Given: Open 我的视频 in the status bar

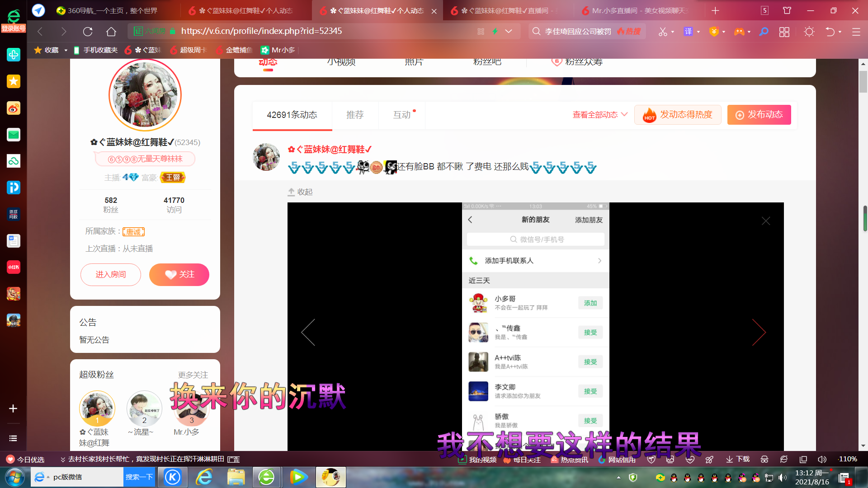Looking at the screenshot, I should click(478, 460).
